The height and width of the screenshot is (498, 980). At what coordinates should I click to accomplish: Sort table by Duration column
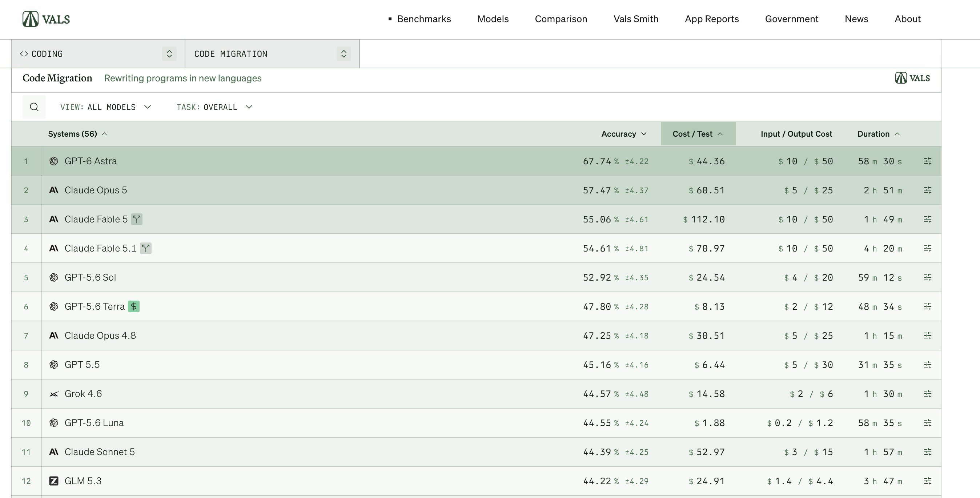click(879, 134)
